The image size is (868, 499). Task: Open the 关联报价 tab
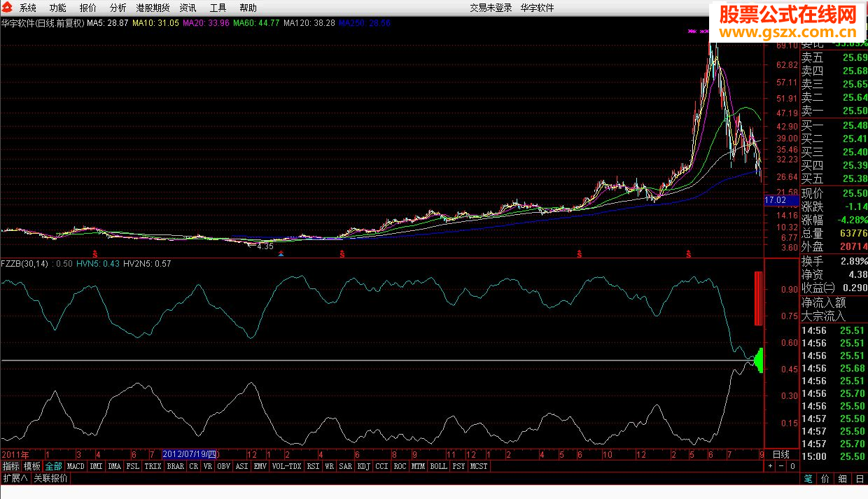click(x=50, y=479)
